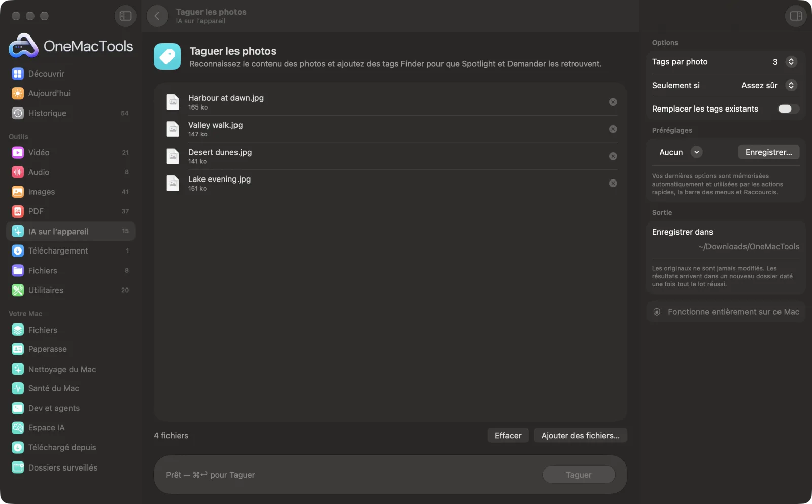This screenshot has height=504, width=812.
Task: Click the Fonctionne entièrement sur ce Mac shield icon
Action: pos(657,312)
